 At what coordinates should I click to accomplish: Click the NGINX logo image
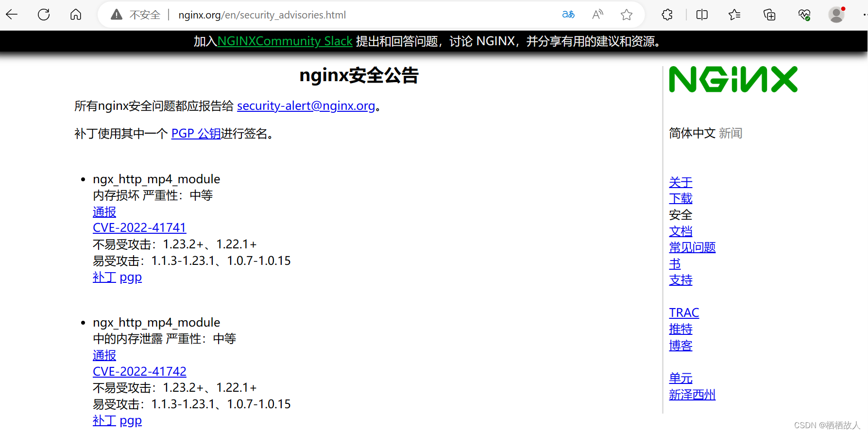[733, 79]
